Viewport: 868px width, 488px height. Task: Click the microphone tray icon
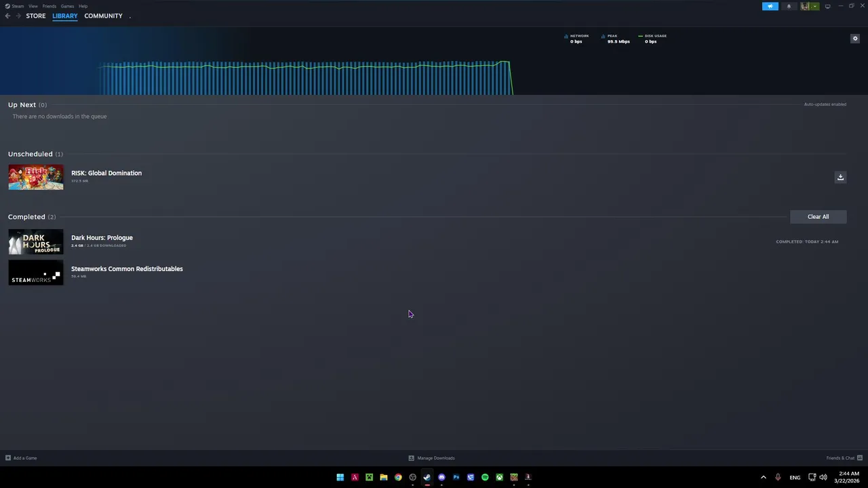pos(778,477)
